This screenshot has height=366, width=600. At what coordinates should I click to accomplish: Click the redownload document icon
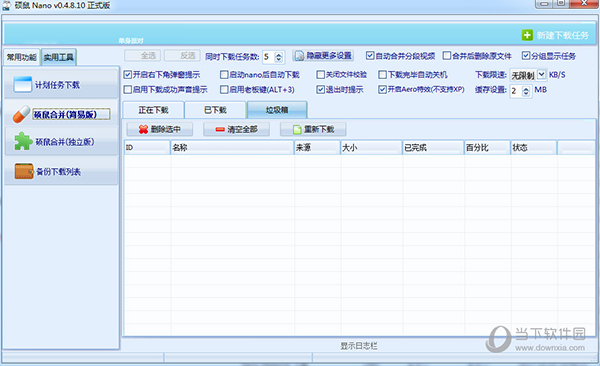click(x=297, y=129)
